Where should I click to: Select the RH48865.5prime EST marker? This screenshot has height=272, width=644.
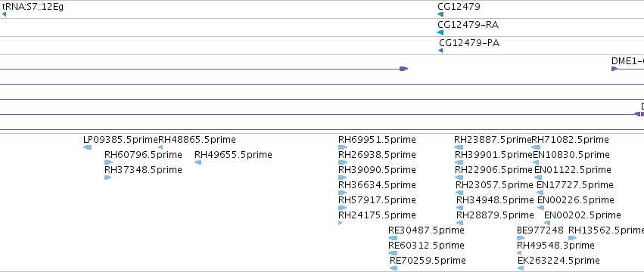coord(160,147)
